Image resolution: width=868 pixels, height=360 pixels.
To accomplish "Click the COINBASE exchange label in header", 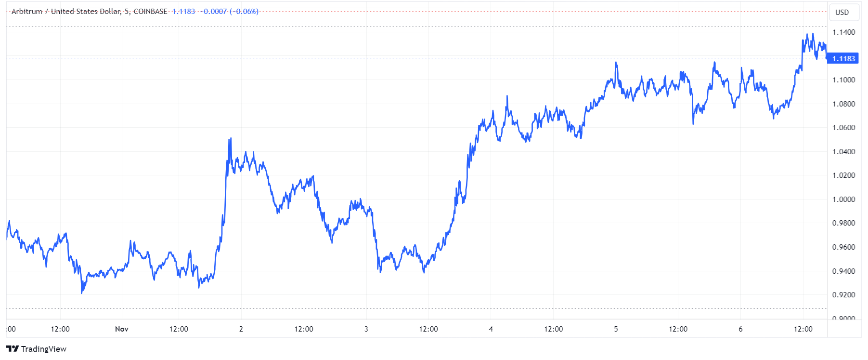I will (150, 12).
